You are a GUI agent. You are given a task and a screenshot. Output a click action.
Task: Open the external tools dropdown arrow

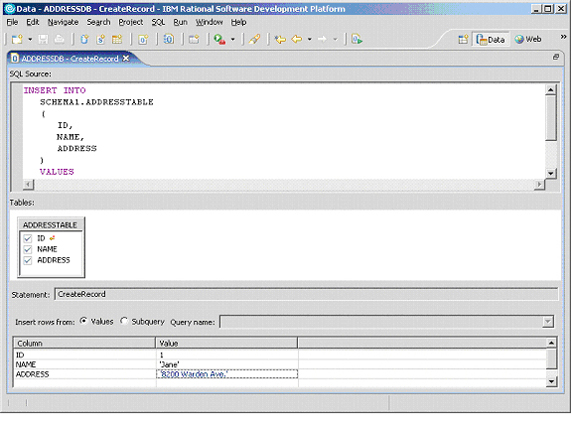tap(233, 39)
